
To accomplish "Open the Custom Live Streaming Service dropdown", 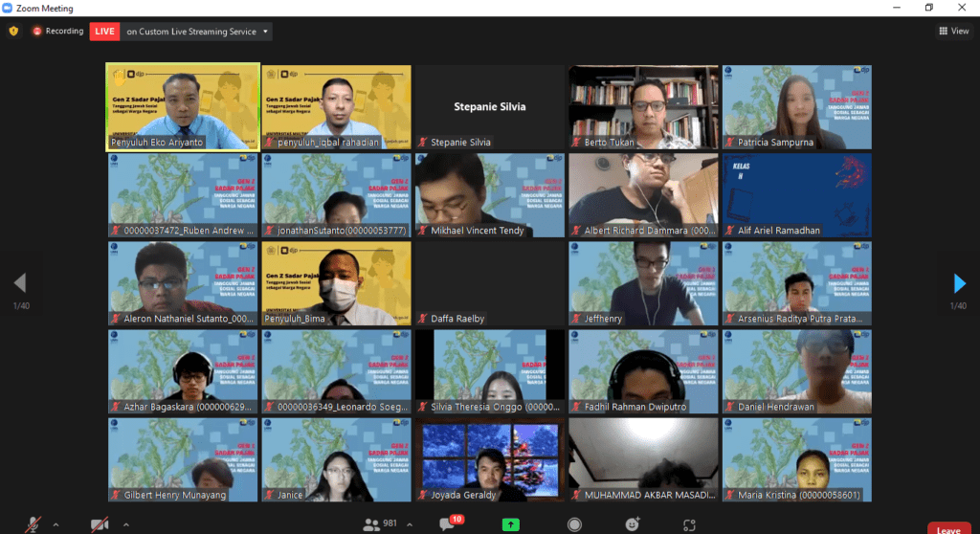I will coord(197,31).
